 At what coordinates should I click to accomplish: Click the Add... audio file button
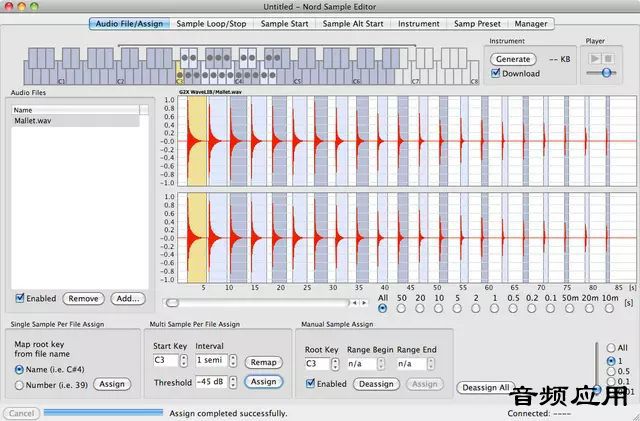[128, 298]
